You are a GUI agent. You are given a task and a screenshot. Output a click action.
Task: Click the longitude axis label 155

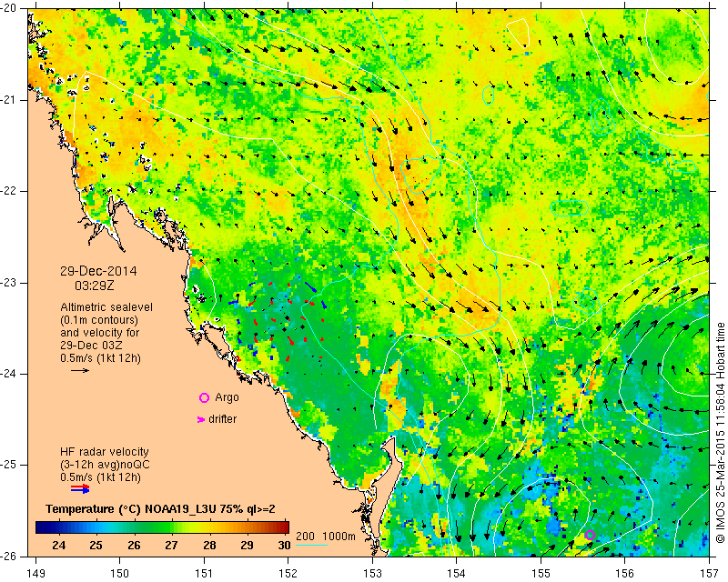541,574
